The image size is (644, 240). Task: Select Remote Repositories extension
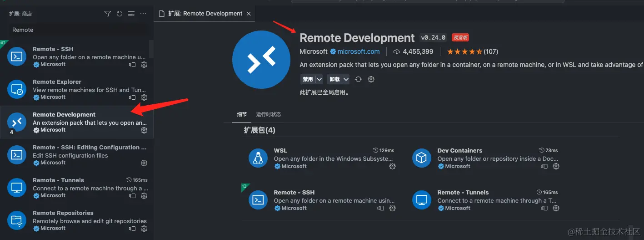coord(76,220)
